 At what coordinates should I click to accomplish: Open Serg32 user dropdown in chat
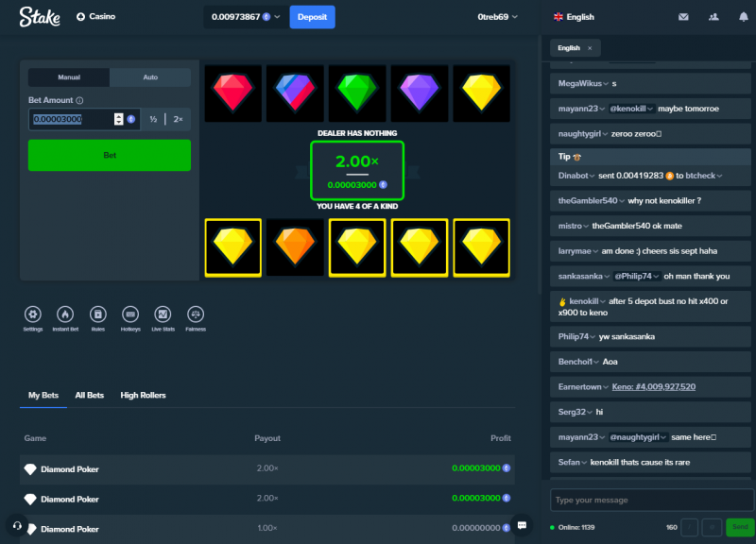coord(576,412)
